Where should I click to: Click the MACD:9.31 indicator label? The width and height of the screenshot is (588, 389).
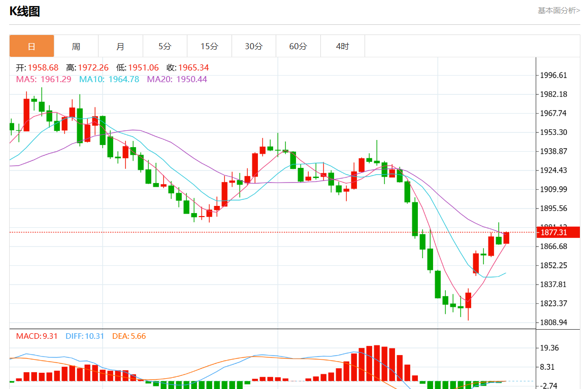click(x=37, y=336)
